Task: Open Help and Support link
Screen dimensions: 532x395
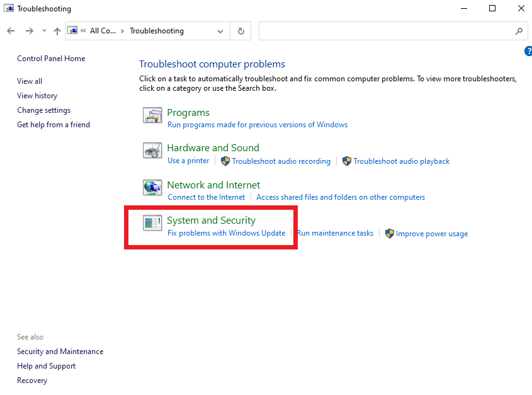Action: [47, 366]
